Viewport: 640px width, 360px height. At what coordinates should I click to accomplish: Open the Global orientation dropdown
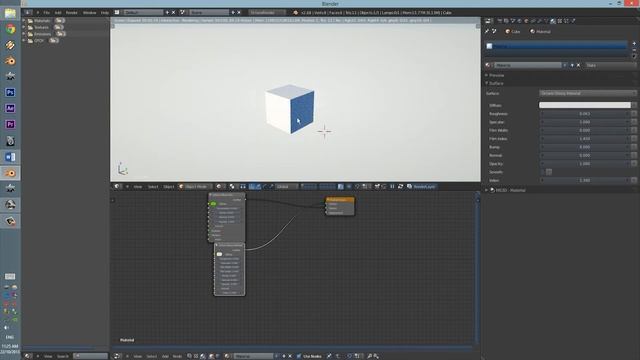[x=287, y=187]
